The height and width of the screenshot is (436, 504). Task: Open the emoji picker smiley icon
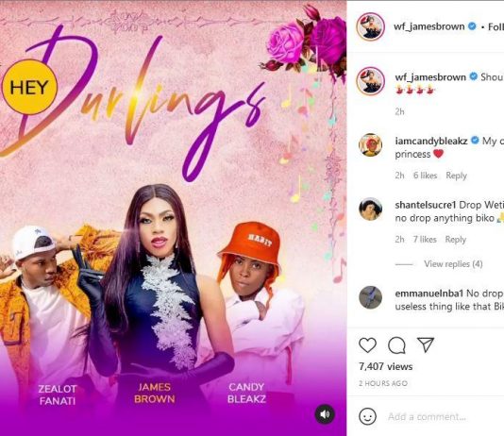tap(367, 416)
